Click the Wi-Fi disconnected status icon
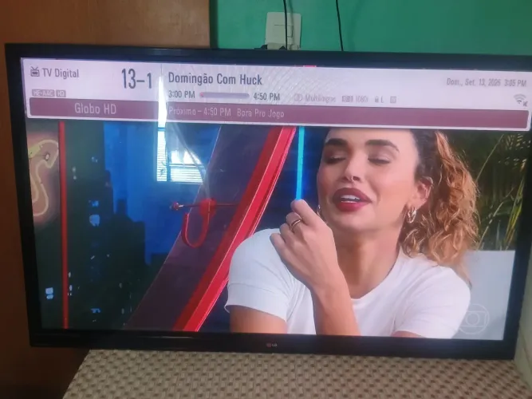The width and height of the screenshot is (532, 399). click(521, 100)
